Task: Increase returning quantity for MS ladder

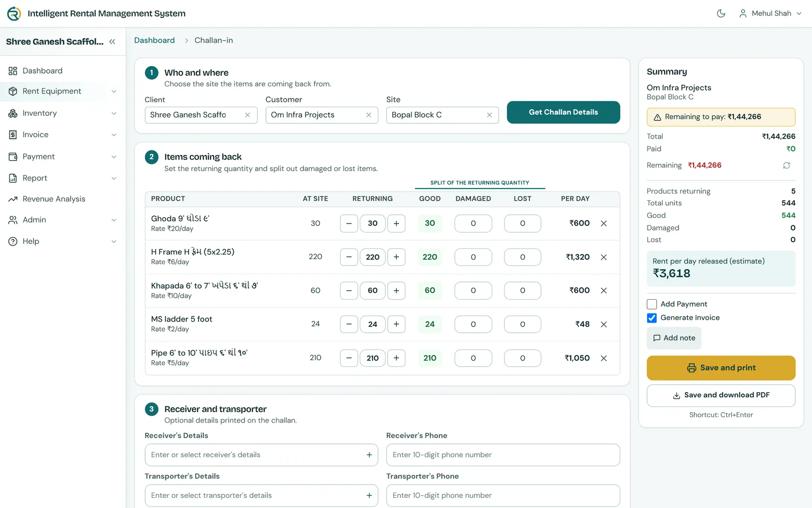Action: point(396,324)
